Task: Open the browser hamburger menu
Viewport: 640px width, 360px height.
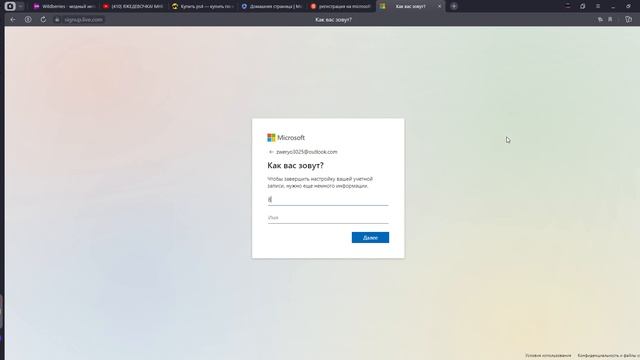Action: tap(598, 6)
